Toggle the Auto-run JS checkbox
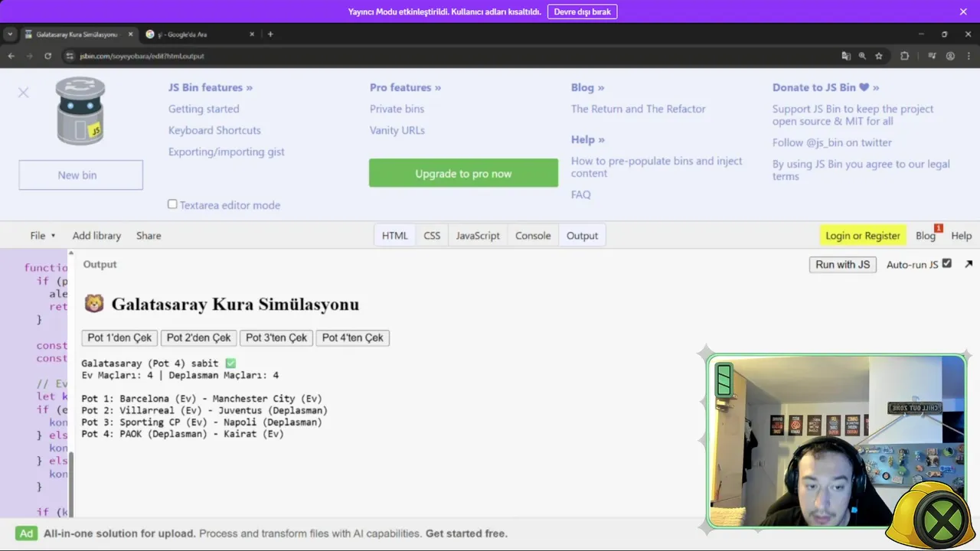Viewport: 980px width, 551px height. pyautogui.click(x=947, y=263)
